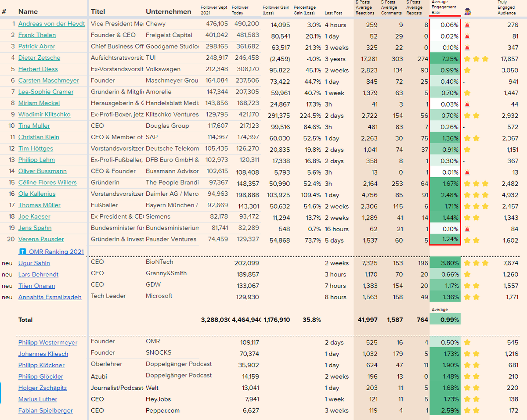Screen dimensions: 527x420
Task: Click the siren icon in Miriam Meckel's row
Action: tap(466, 104)
